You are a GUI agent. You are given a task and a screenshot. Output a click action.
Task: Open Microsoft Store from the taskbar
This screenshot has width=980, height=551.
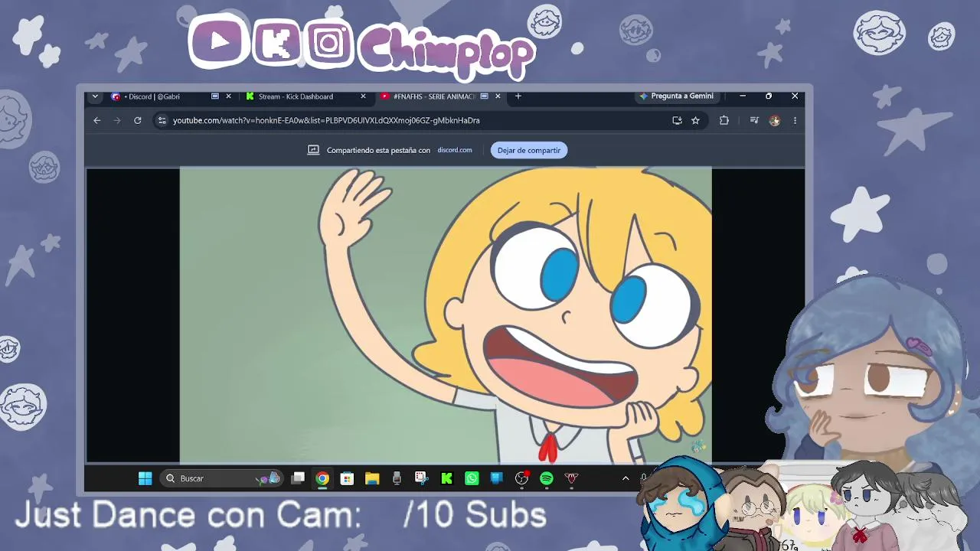(x=347, y=478)
